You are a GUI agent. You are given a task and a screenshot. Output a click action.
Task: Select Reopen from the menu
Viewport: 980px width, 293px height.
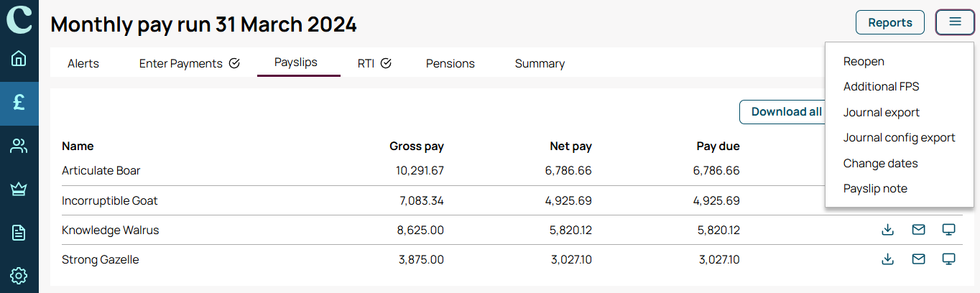click(864, 61)
